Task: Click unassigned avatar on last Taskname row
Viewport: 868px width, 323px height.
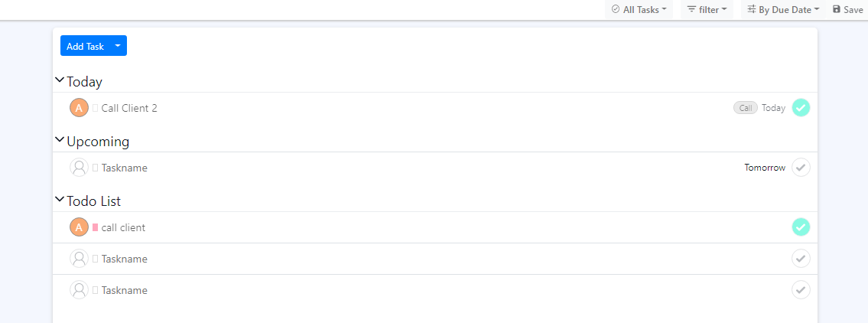Action: 79,290
